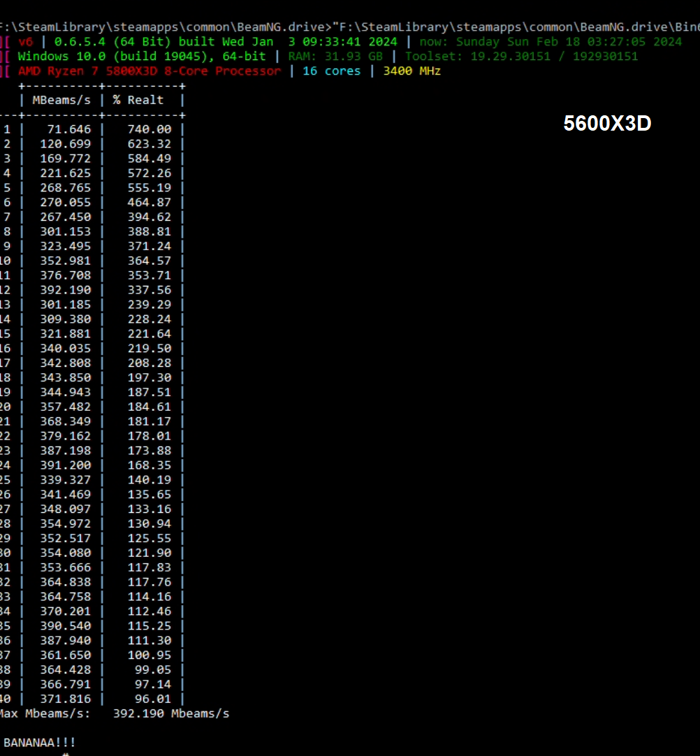
Task: Click the value 341.469
Action: tap(65, 494)
